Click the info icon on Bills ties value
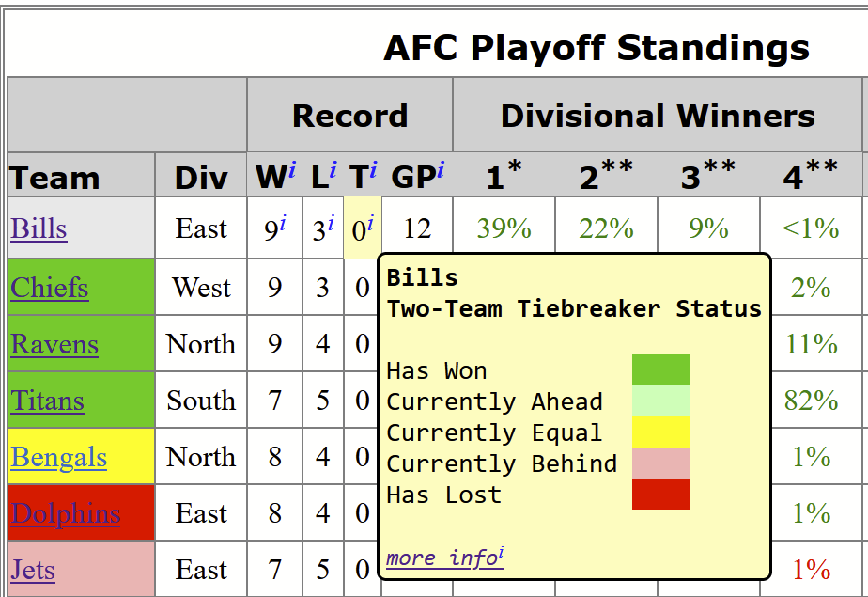 click(370, 222)
